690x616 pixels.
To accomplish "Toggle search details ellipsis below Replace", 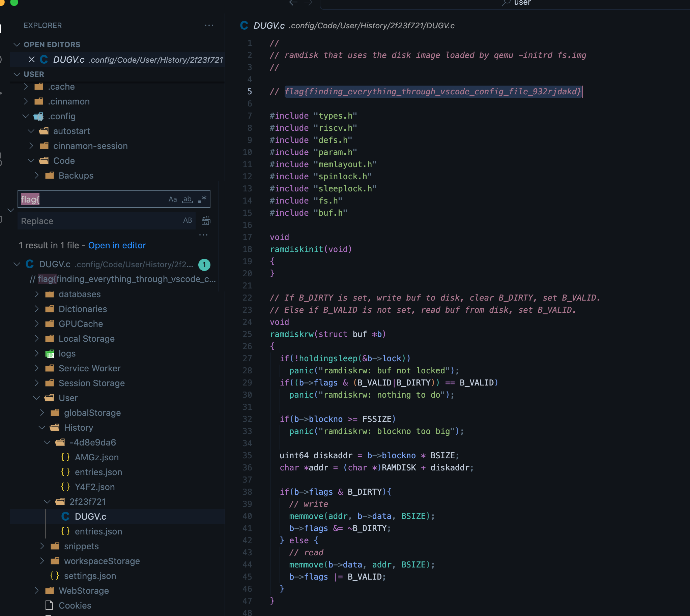I will (203, 235).
